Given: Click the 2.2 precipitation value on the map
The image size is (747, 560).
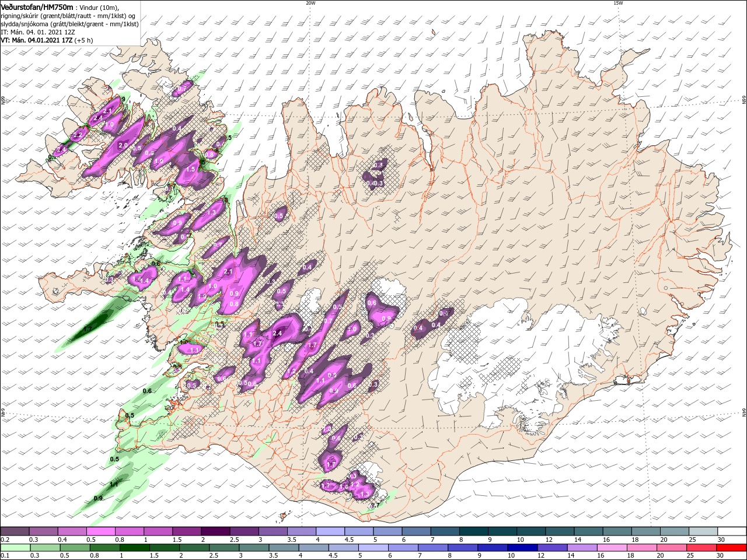Looking at the screenshot, I should pos(77,135).
